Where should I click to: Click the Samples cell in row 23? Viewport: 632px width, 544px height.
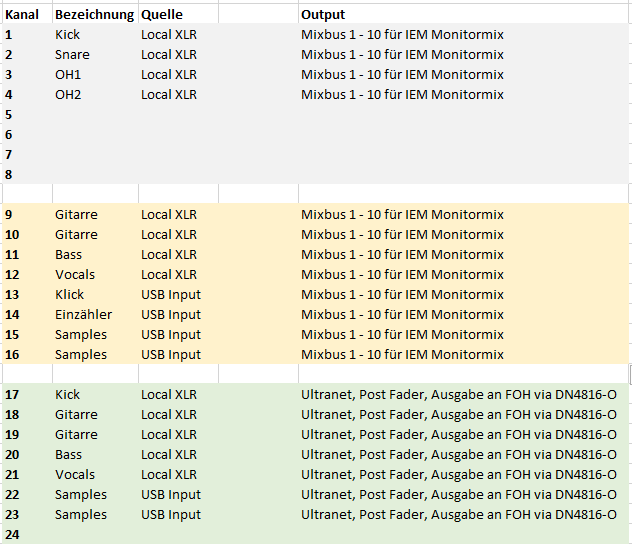point(81,515)
